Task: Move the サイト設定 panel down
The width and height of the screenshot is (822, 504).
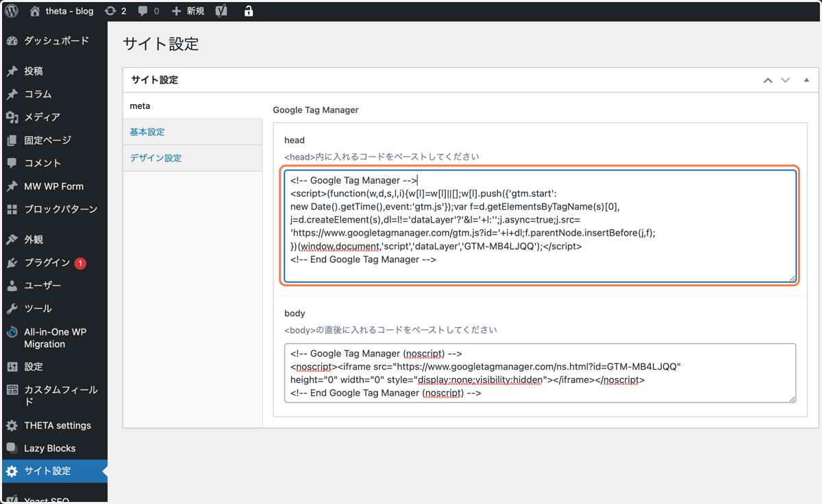Action: [786, 80]
